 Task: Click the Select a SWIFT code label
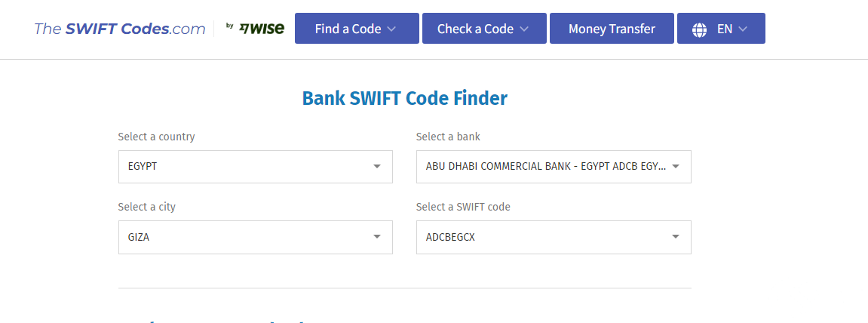(x=463, y=208)
